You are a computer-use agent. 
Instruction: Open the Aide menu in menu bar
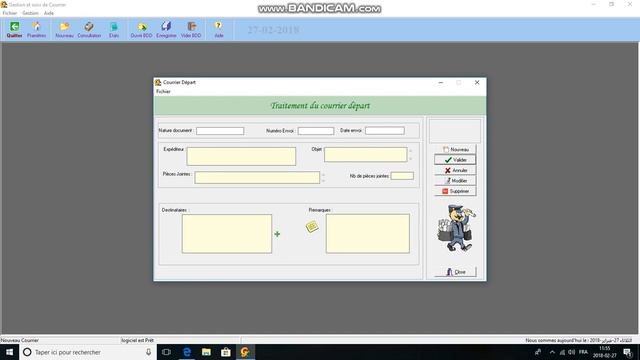(x=49, y=13)
